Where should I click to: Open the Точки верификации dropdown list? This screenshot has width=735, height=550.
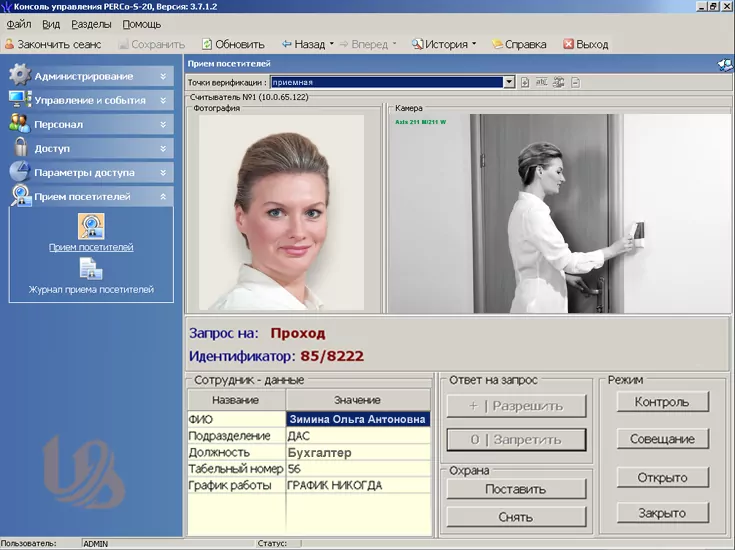pos(510,82)
